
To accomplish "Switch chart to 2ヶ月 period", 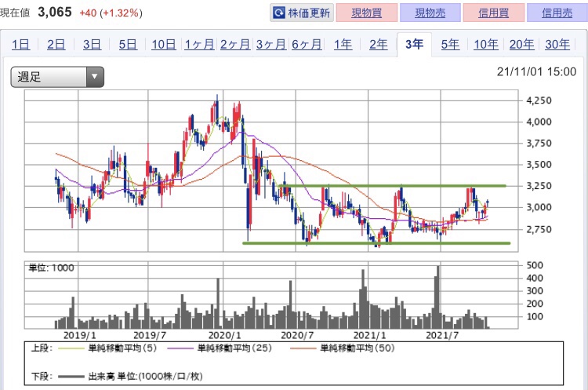I will coord(235,45).
